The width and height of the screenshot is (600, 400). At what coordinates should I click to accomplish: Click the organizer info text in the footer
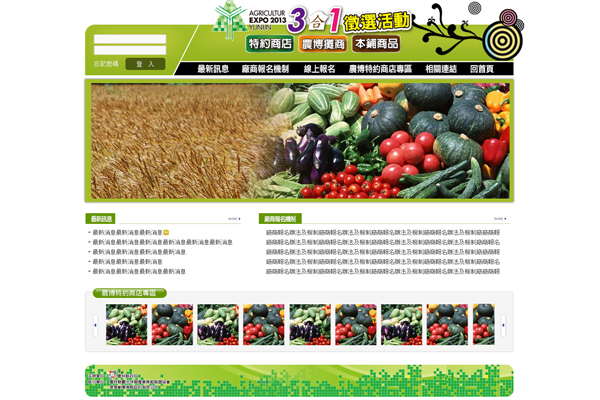pos(128,381)
